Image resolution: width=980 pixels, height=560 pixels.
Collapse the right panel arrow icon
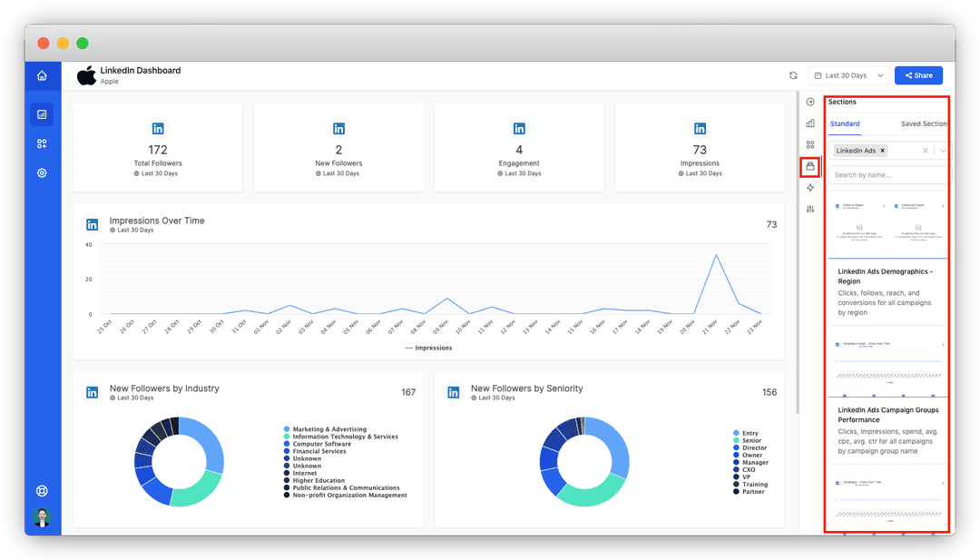(x=810, y=102)
